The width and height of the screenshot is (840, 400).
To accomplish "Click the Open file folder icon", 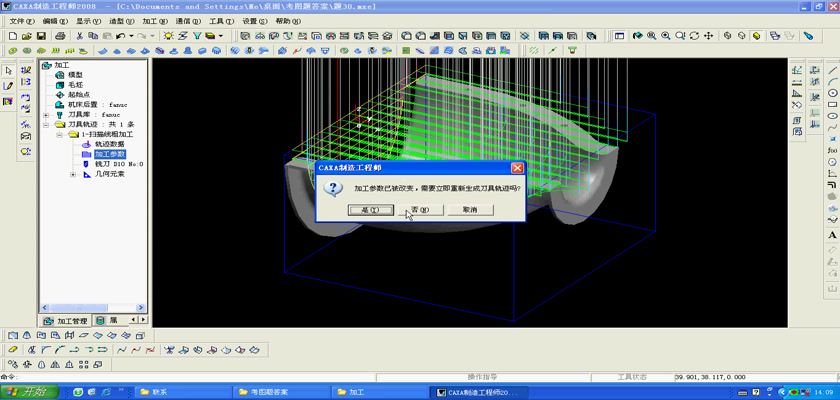I will click(27, 36).
